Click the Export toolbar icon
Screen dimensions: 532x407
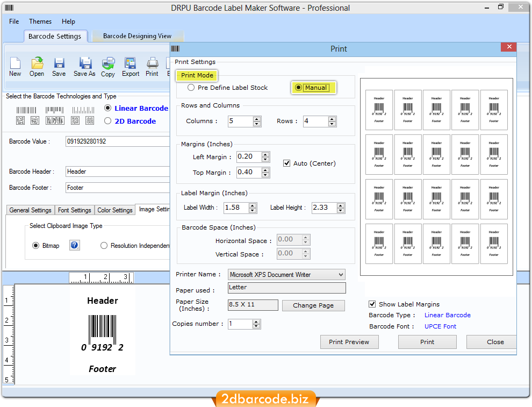point(130,63)
